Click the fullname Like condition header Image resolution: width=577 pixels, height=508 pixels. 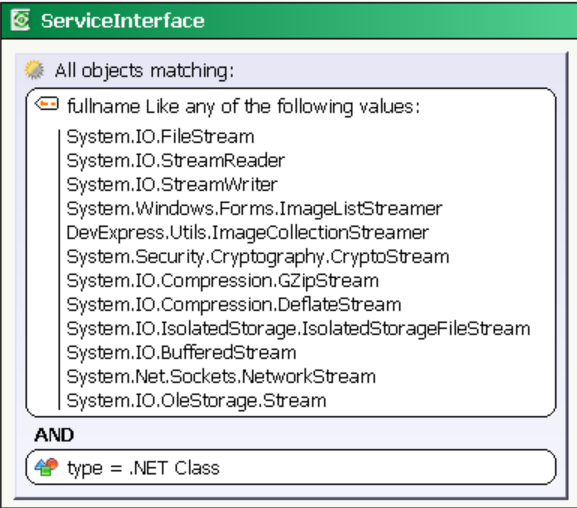pyautogui.click(x=243, y=107)
